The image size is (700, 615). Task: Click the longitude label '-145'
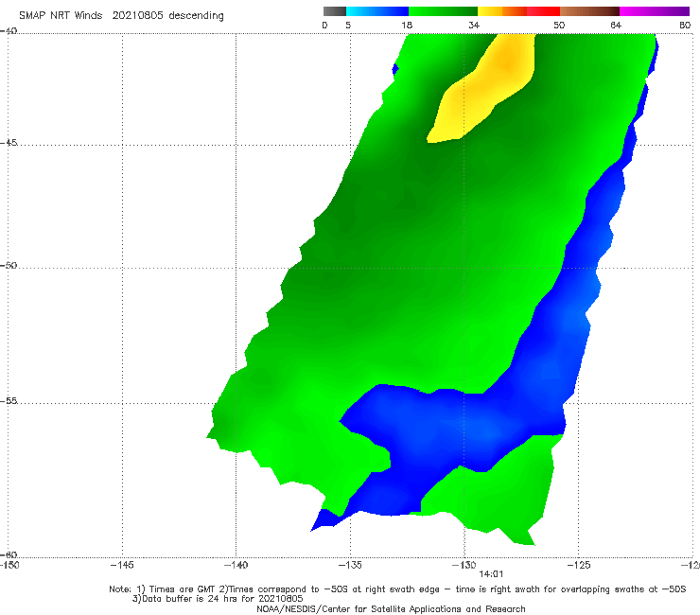[x=122, y=566]
